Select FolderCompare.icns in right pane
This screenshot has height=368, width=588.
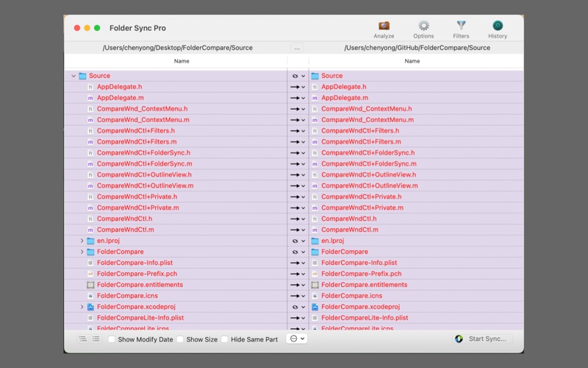pyautogui.click(x=352, y=296)
